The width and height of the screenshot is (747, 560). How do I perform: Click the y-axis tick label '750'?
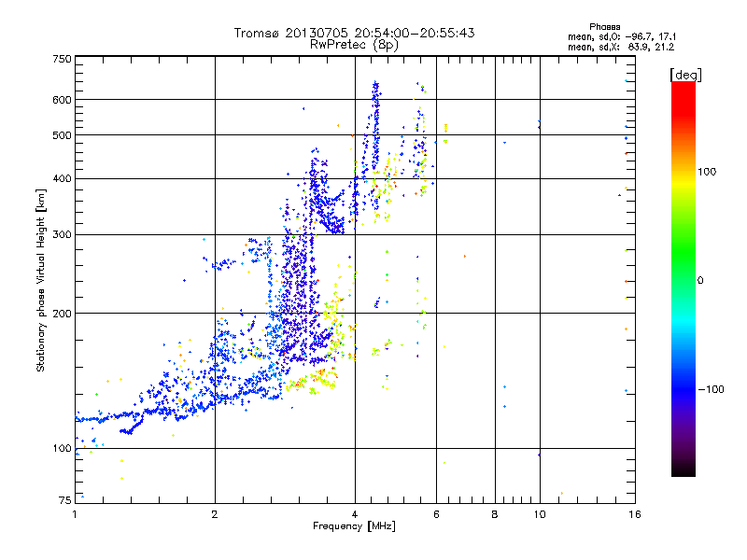tap(62, 60)
